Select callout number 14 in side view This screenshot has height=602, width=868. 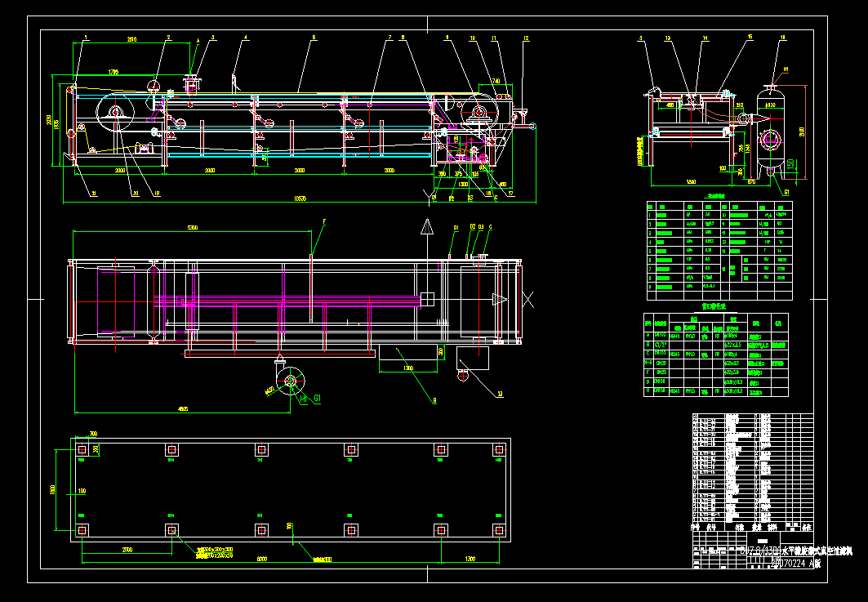[706, 38]
